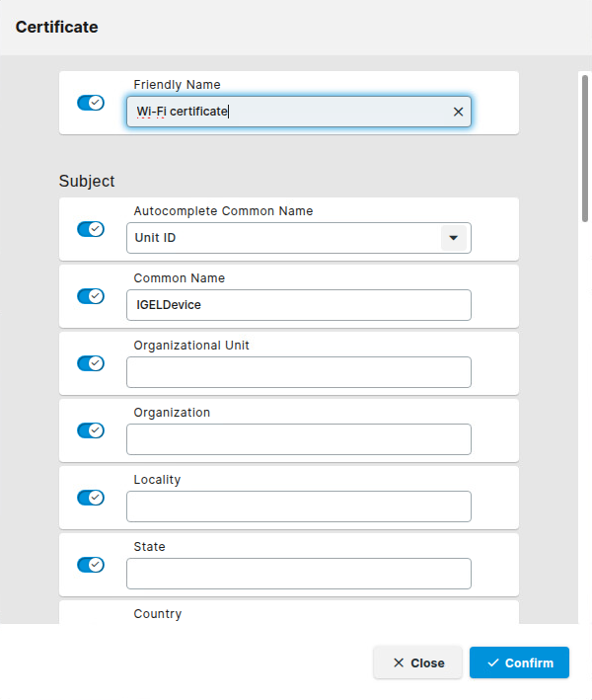The height and width of the screenshot is (700, 592).
Task: Toggle the State field switch
Action: [91, 565]
